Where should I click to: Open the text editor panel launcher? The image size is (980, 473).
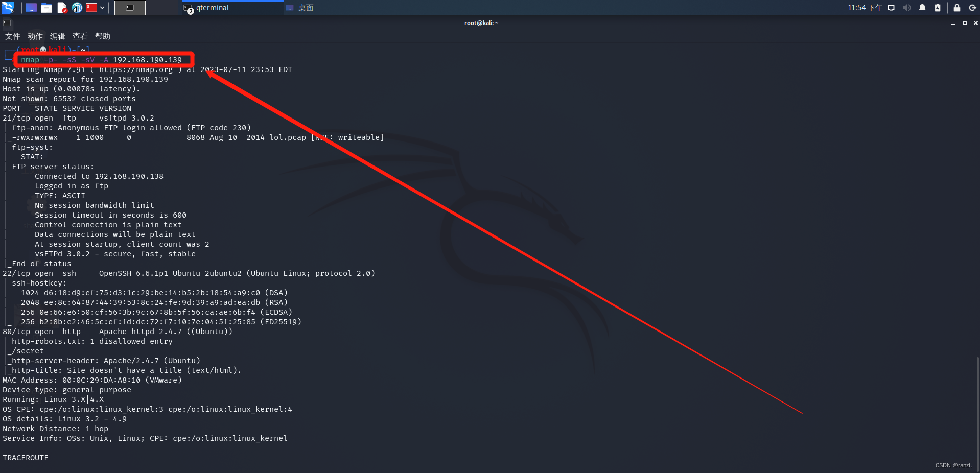[62, 8]
